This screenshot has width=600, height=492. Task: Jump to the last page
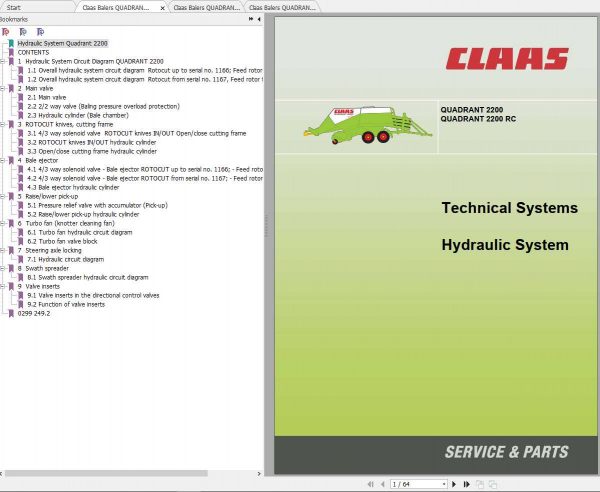466,484
